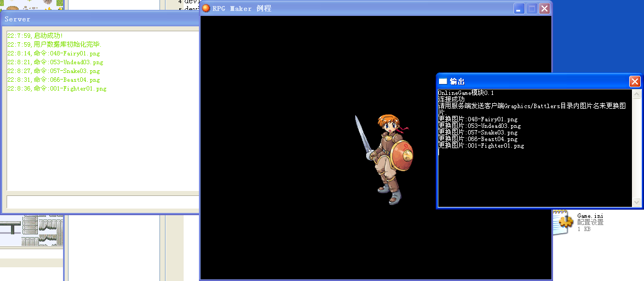Screen dimensions: 644x281
Task: Click output line 更换图片:001-Fighter01.png
Action: pos(481,145)
